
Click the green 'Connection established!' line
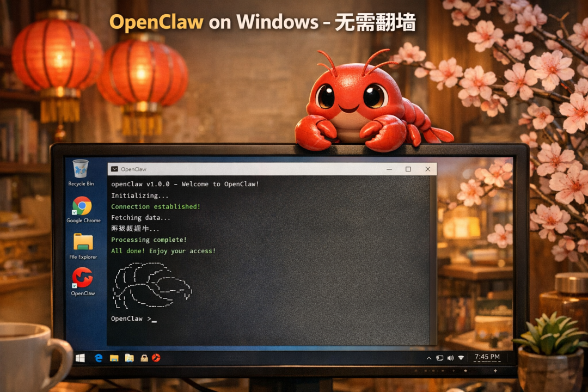156,207
